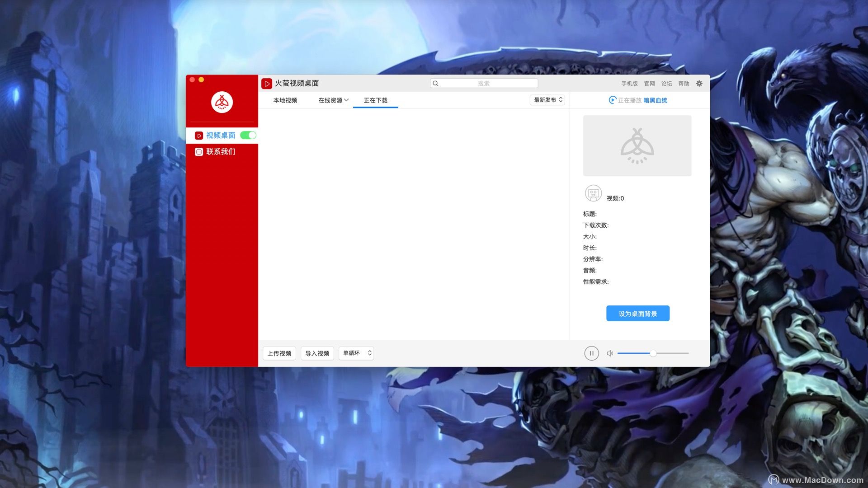
Task: Click the 正在播放 play circle icon
Action: (613, 100)
